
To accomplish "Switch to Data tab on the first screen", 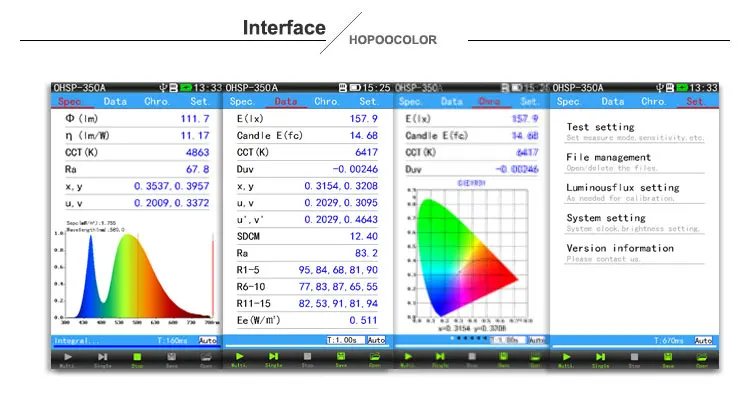I will [x=115, y=101].
